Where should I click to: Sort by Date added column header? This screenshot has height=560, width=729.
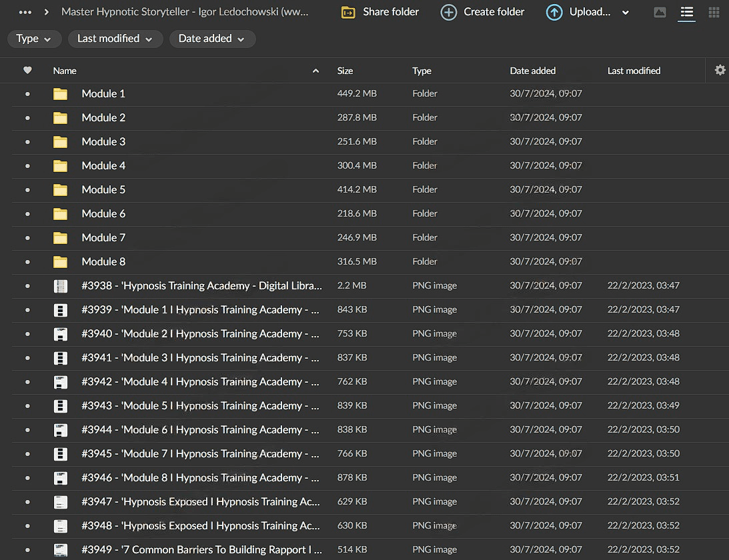[x=532, y=71]
